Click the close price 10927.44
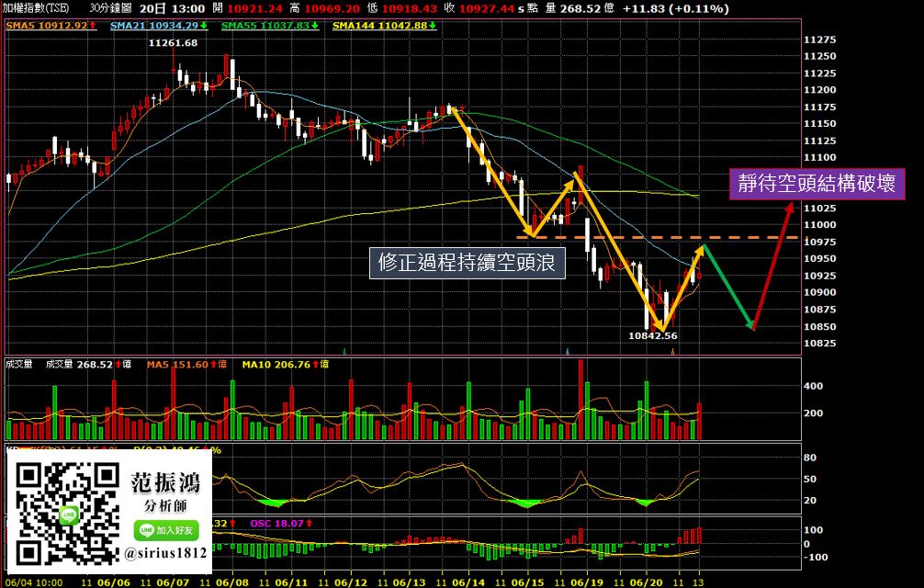The height and width of the screenshot is (588, 924). click(487, 9)
